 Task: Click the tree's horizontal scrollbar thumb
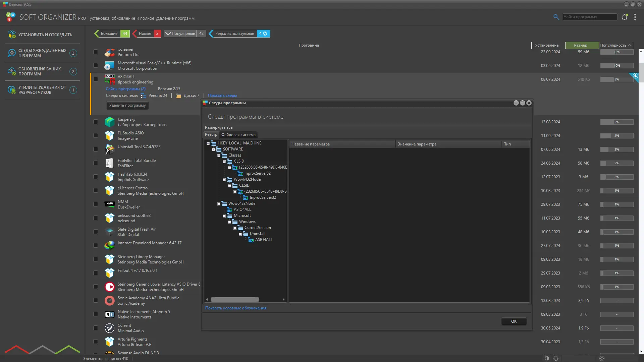[x=235, y=300]
